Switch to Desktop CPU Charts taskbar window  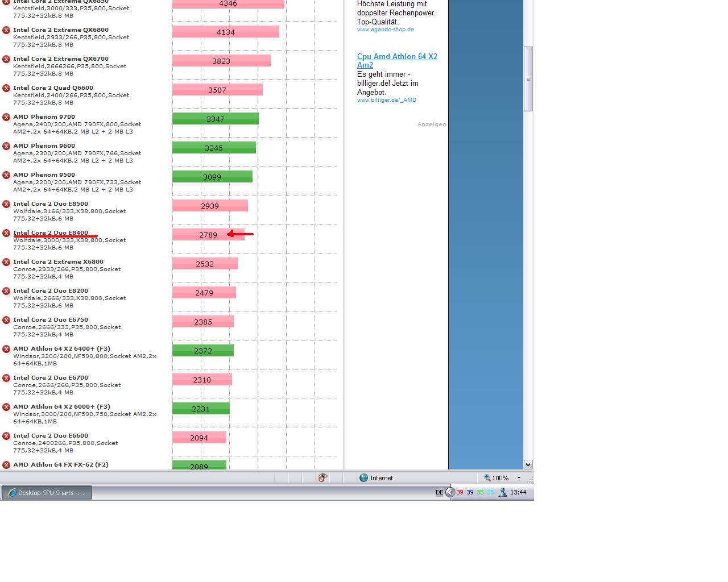[x=47, y=493]
